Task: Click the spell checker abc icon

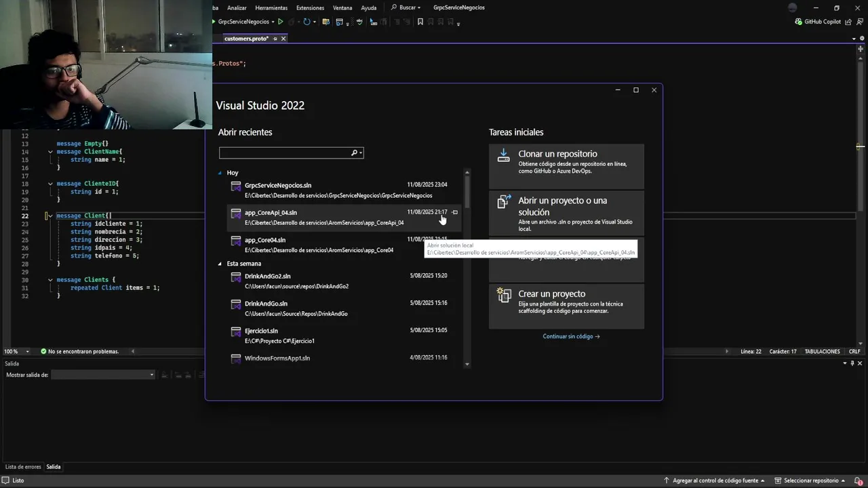Action: pyautogui.click(x=359, y=22)
